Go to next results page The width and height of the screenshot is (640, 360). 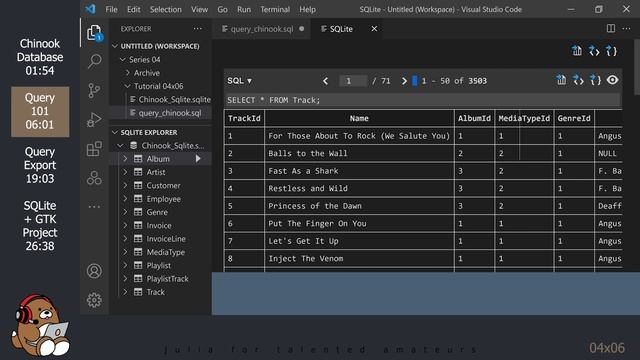pos(404,81)
